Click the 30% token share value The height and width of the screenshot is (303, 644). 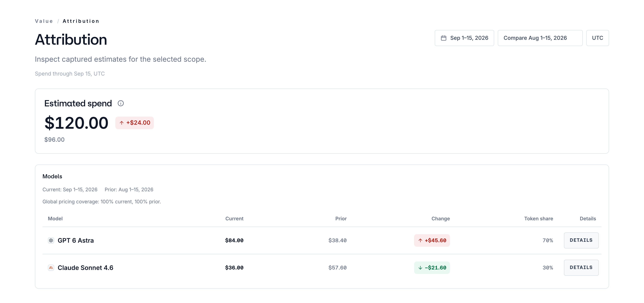(x=548, y=268)
